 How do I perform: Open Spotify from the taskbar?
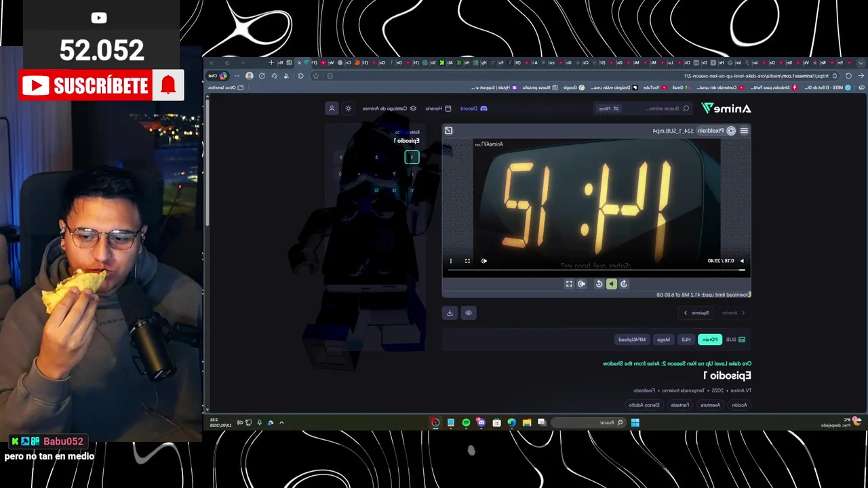tap(466, 423)
